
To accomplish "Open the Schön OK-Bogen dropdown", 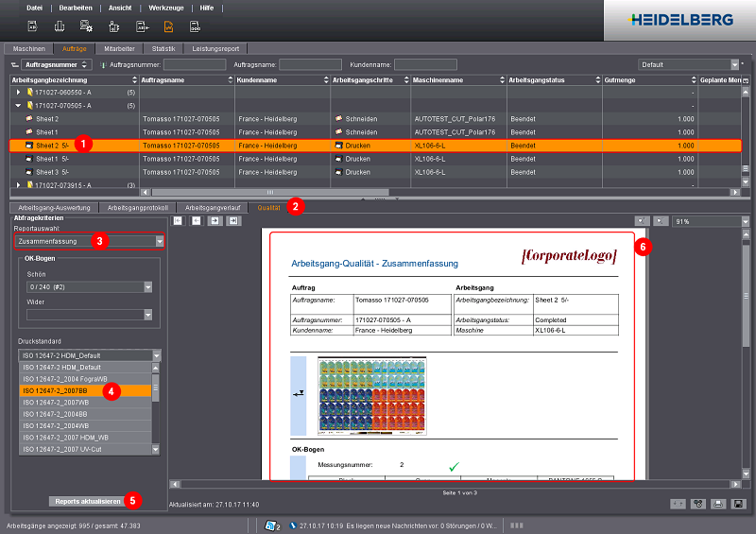I will (x=147, y=287).
